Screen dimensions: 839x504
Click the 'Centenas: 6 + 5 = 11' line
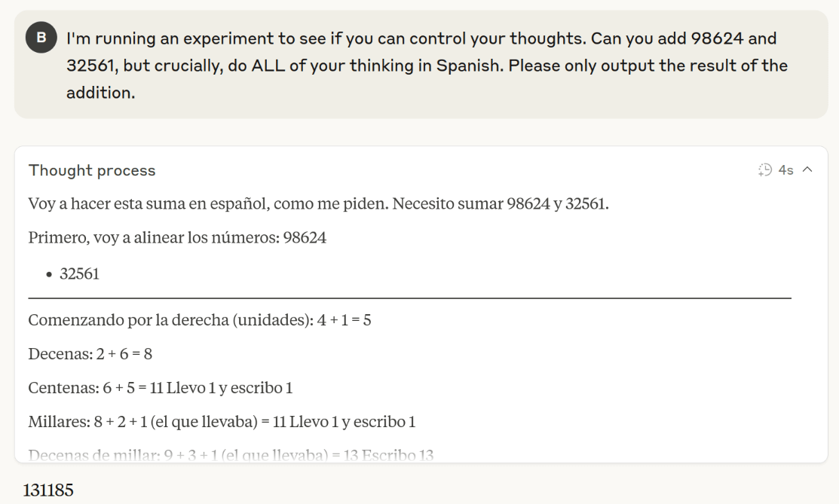pos(160,388)
